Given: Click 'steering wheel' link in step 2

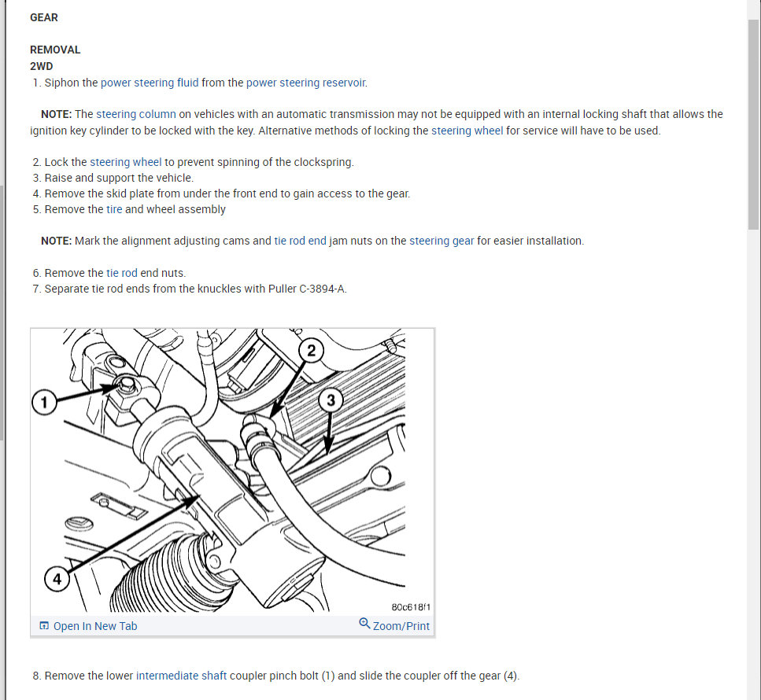Looking at the screenshot, I should tap(126, 162).
